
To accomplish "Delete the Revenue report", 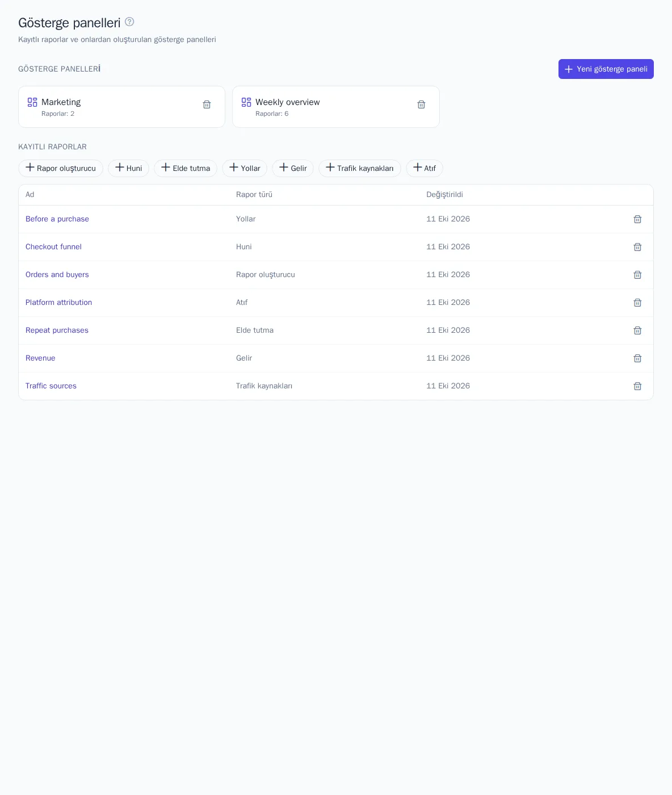I will (637, 358).
